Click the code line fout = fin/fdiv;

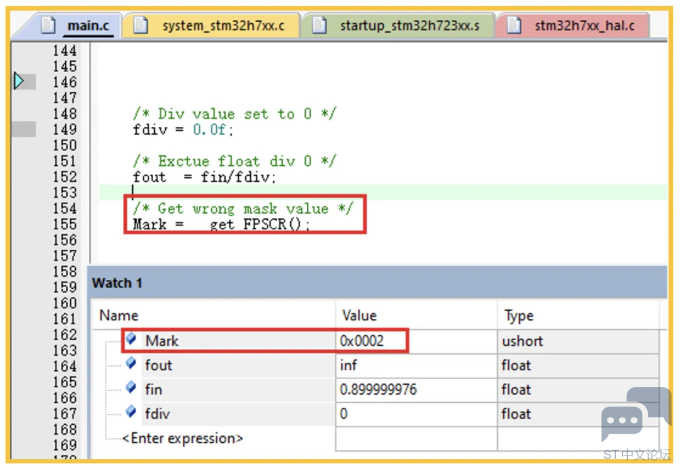pyautogui.click(x=204, y=177)
